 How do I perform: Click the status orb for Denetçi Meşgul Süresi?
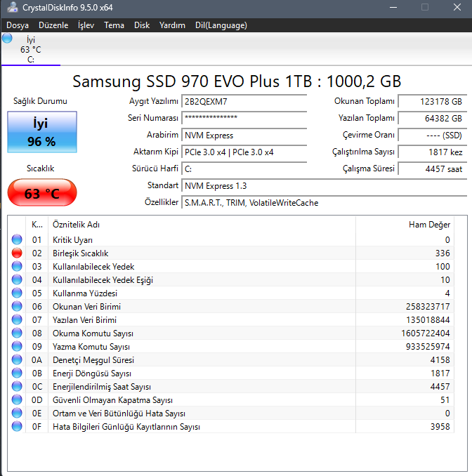pyautogui.click(x=17, y=359)
